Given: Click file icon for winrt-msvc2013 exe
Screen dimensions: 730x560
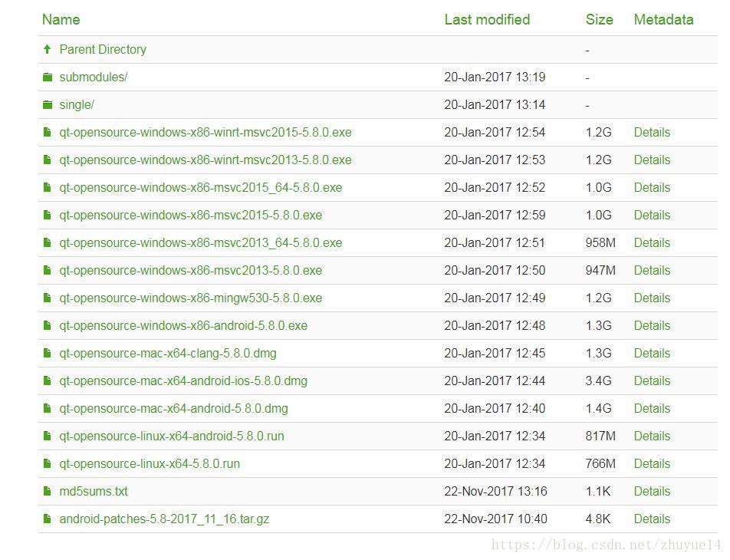Looking at the screenshot, I should (x=47, y=160).
